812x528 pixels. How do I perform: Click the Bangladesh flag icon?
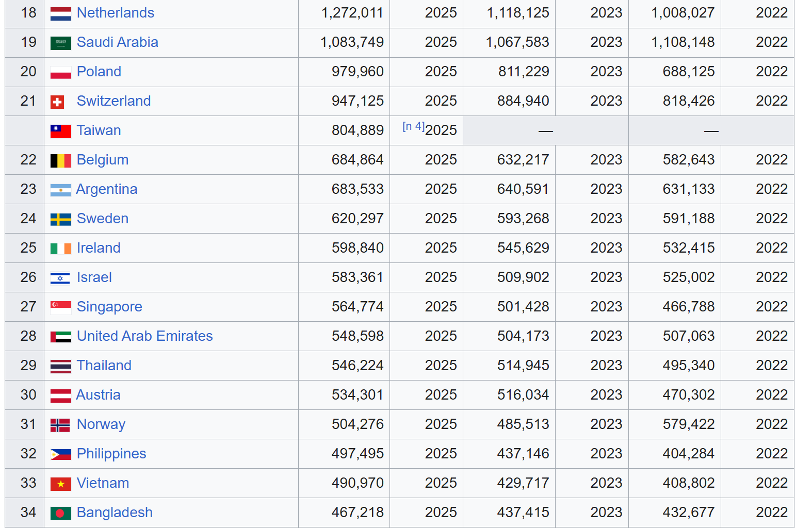coord(60,514)
